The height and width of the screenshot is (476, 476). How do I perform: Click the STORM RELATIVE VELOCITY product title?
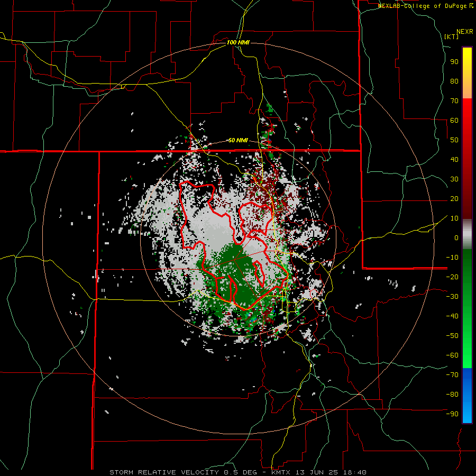(x=166, y=472)
